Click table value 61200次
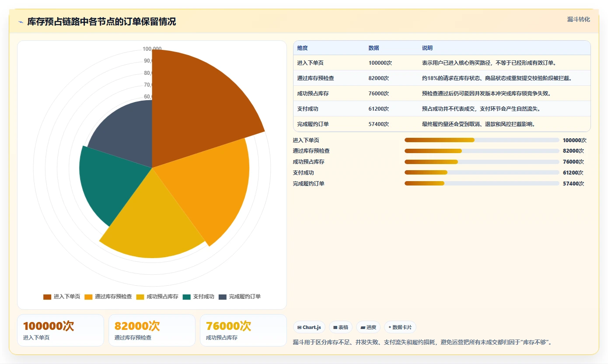This screenshot has width=608, height=364. coord(379,109)
